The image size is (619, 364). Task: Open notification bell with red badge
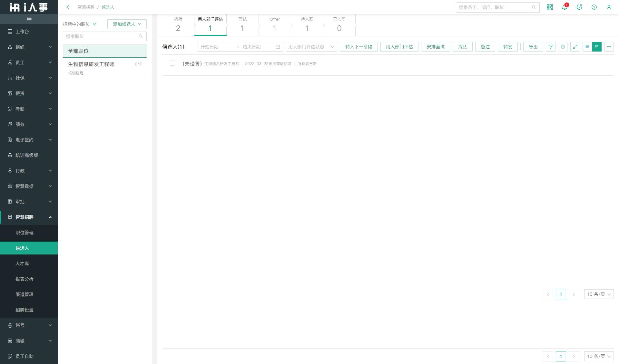565,7
